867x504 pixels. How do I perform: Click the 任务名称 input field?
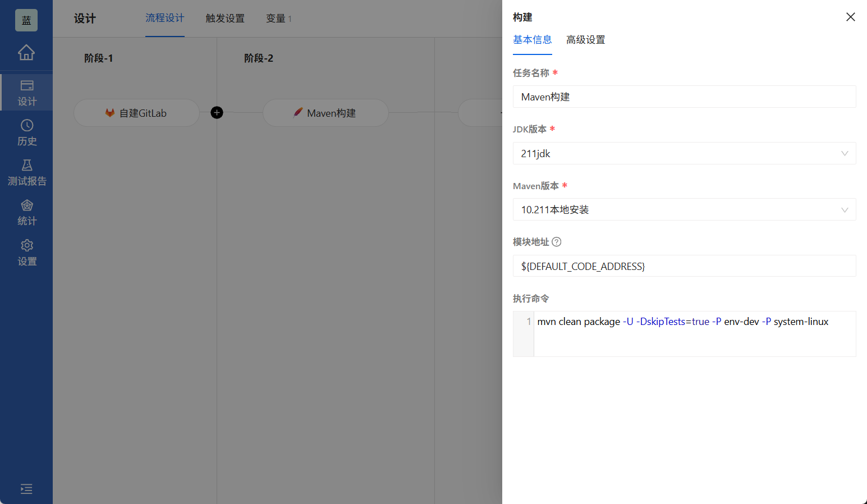(684, 97)
